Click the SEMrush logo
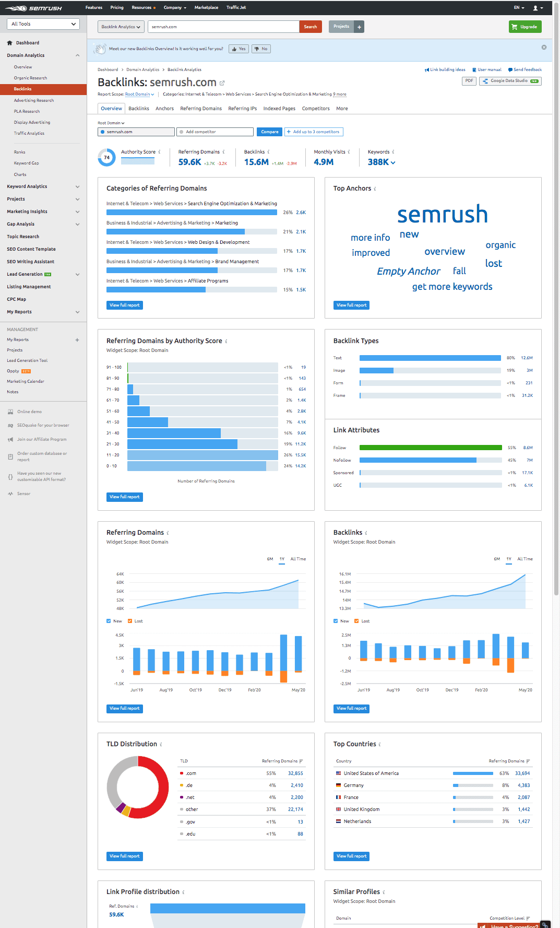This screenshot has width=560, height=928. pos(34,8)
